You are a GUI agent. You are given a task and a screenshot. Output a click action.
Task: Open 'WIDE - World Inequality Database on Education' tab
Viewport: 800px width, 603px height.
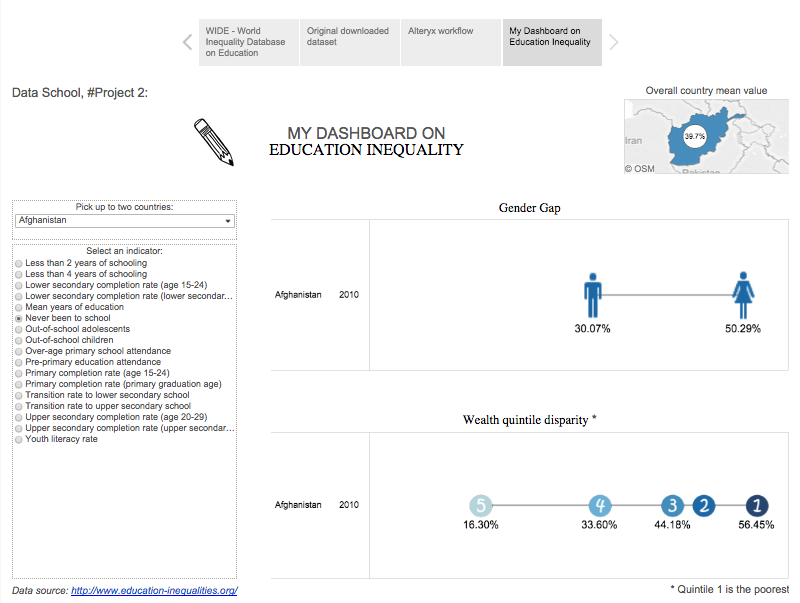(x=248, y=42)
